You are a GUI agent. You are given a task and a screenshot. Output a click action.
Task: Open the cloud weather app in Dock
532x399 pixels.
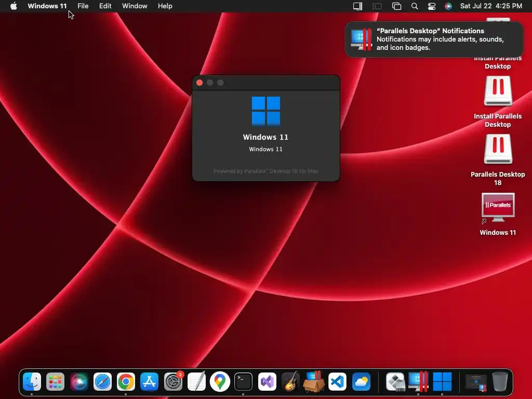[x=361, y=382]
